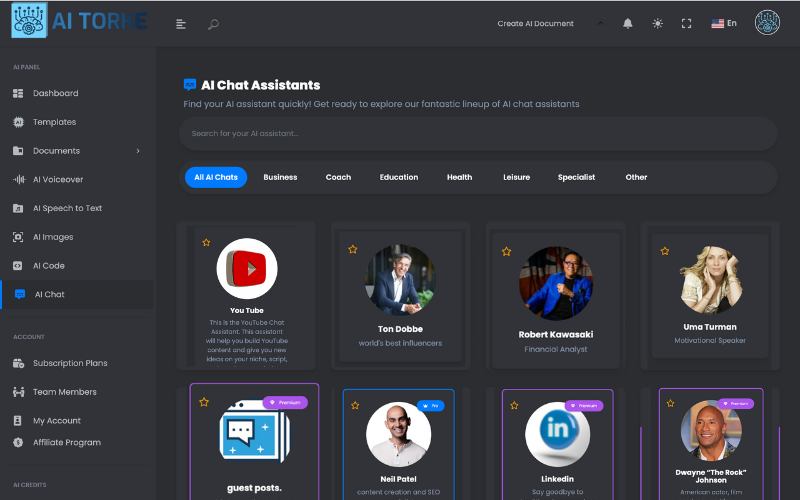The width and height of the screenshot is (800, 500).
Task: Open the You Tube assistant logo
Action: 247,268
